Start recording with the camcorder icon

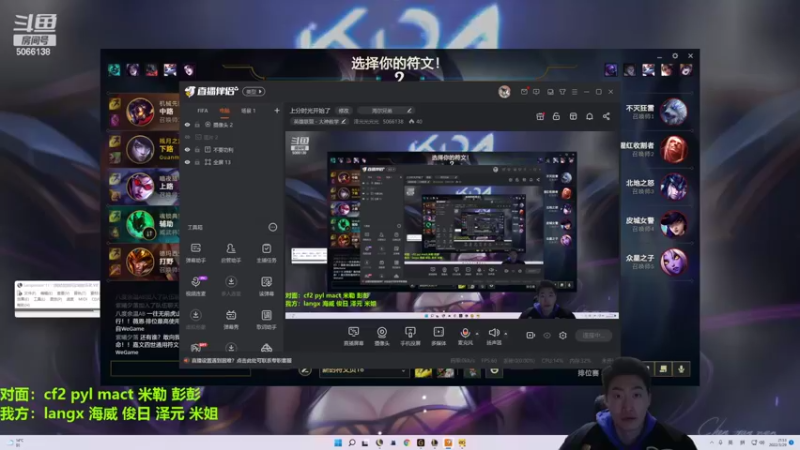[x=531, y=335]
